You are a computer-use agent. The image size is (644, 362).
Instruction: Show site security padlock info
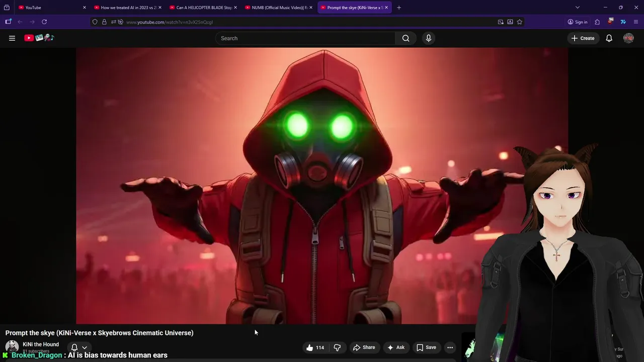pyautogui.click(x=104, y=22)
